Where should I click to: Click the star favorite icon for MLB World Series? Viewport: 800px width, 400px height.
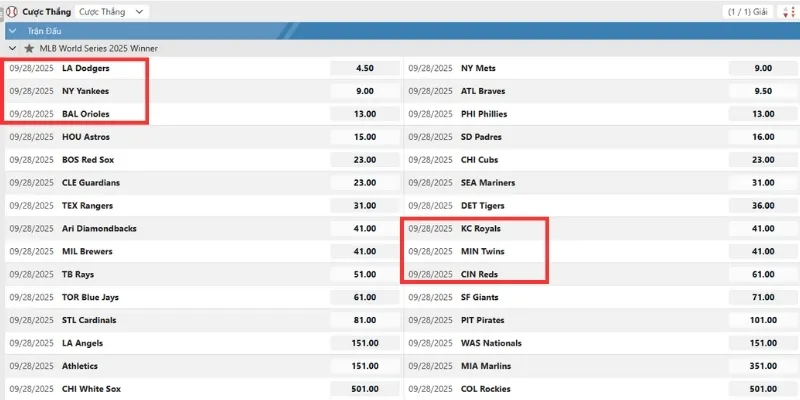(29, 48)
